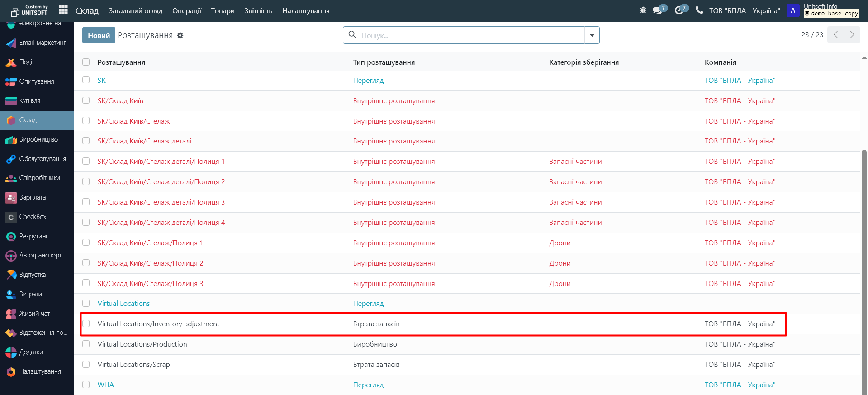Open the apps grid menu icon
868x395 pixels.
pyautogui.click(x=63, y=10)
